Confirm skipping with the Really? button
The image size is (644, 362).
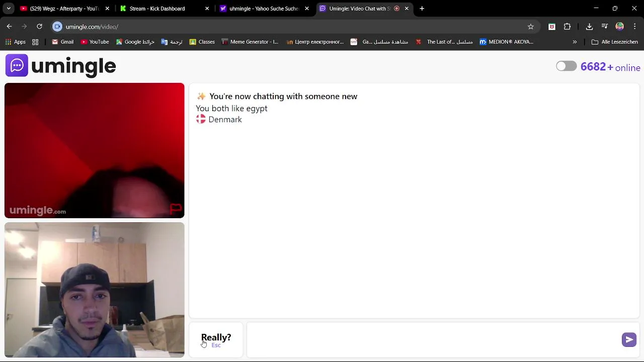click(216, 340)
